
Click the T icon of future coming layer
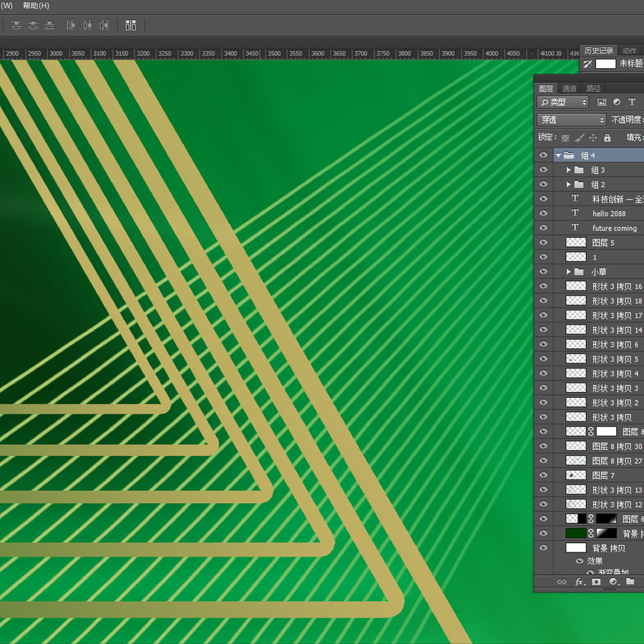(575, 227)
